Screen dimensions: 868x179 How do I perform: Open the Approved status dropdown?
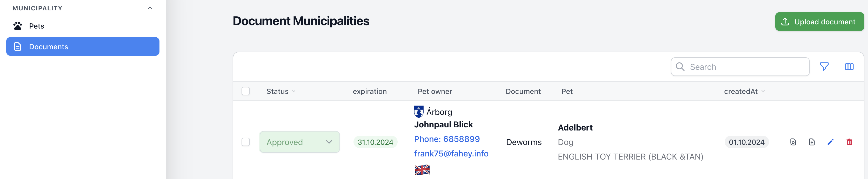pos(299,142)
